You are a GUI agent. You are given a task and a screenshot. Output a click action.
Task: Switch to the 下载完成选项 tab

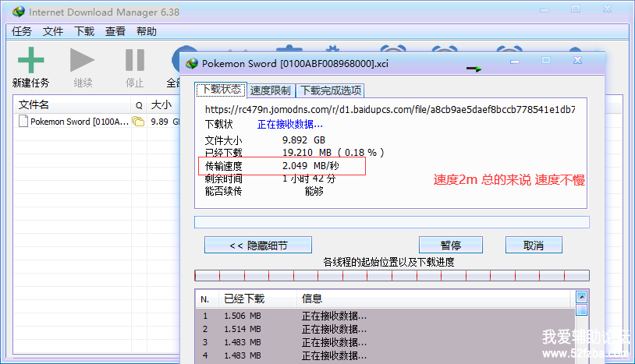(331, 90)
